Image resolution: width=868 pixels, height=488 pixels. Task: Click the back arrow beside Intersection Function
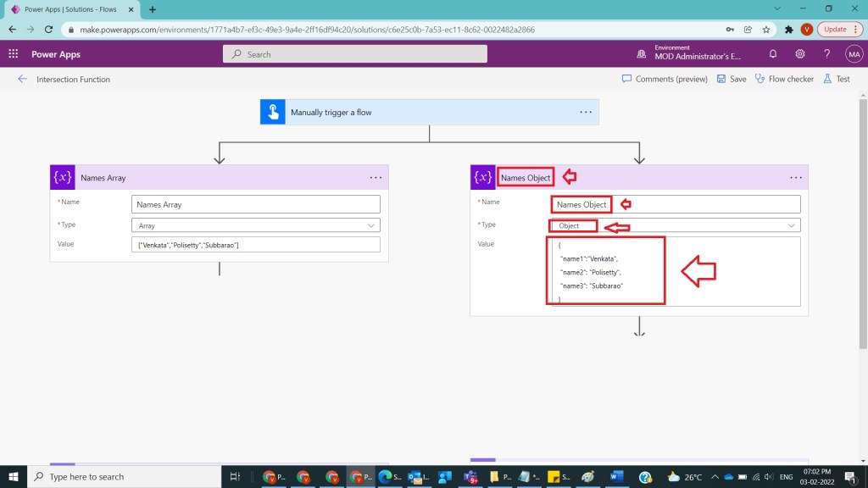(x=22, y=79)
